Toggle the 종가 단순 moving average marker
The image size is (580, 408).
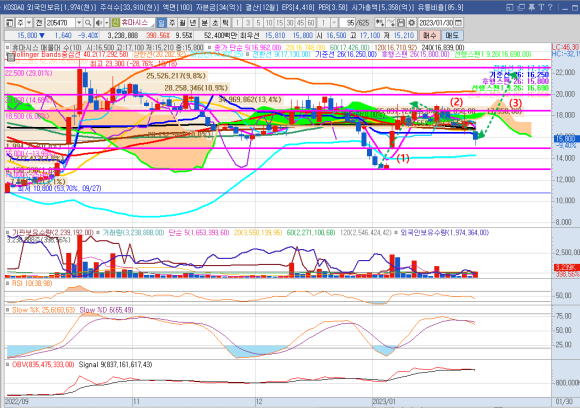pos(209,48)
